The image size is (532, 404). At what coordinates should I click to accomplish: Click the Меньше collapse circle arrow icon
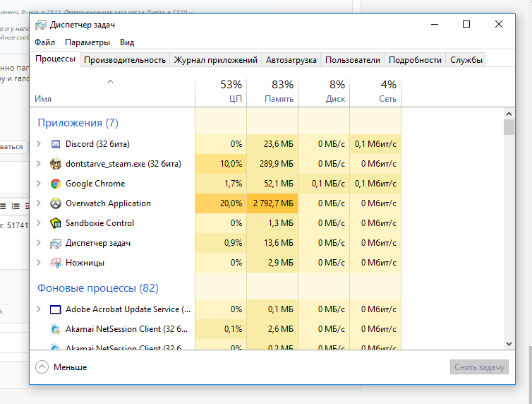(x=42, y=367)
